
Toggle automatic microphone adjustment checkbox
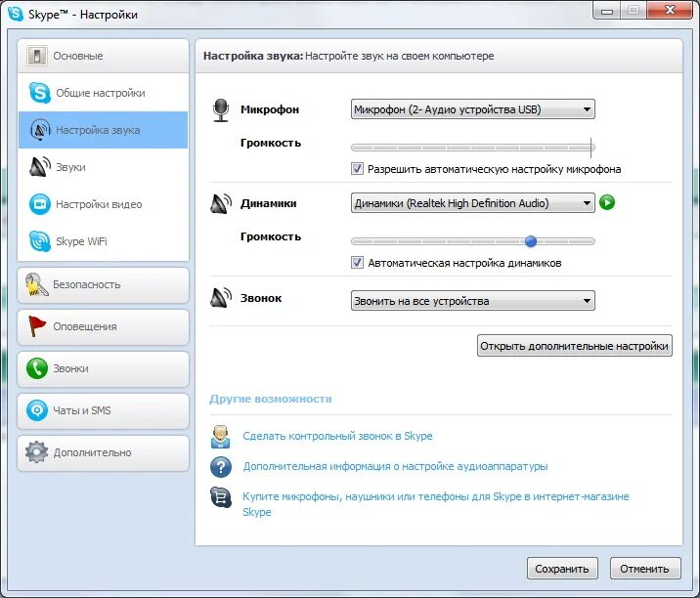(357, 169)
